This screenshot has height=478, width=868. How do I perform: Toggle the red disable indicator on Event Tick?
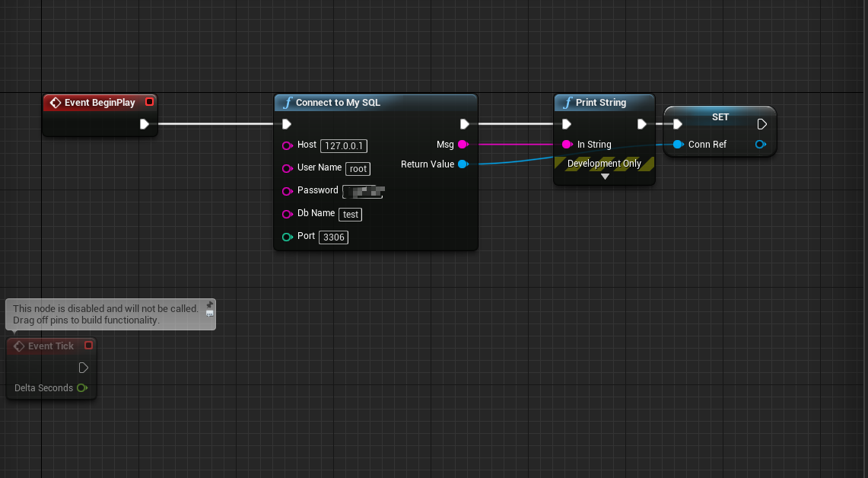[x=89, y=345]
